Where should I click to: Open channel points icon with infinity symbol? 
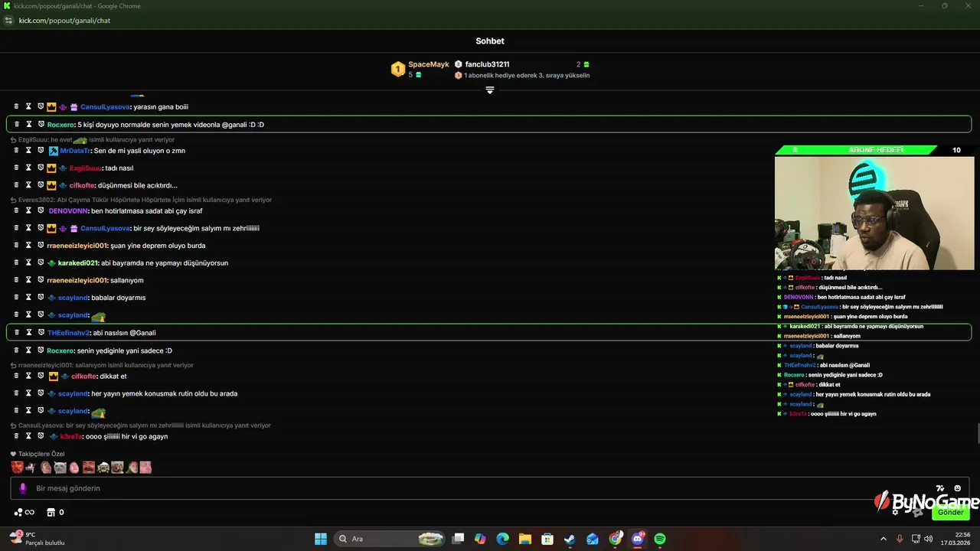coord(24,512)
